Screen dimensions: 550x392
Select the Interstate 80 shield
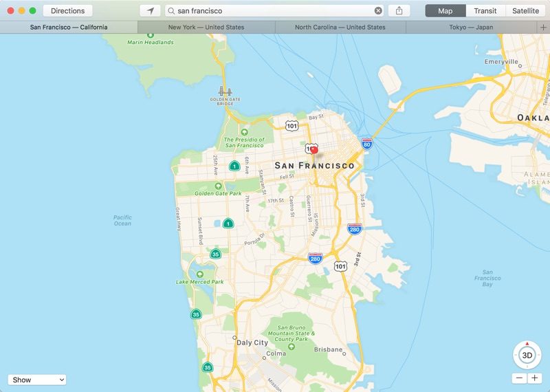[x=367, y=144]
